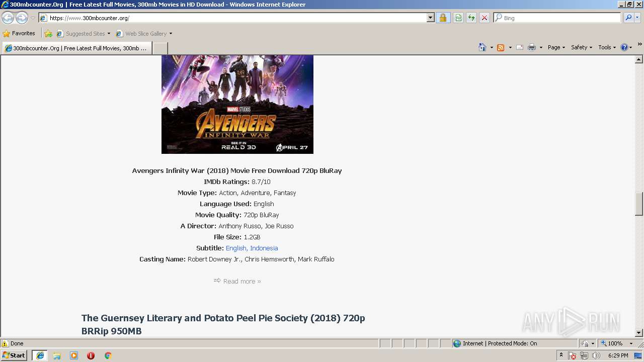Open Suggested Sites link

point(83,34)
